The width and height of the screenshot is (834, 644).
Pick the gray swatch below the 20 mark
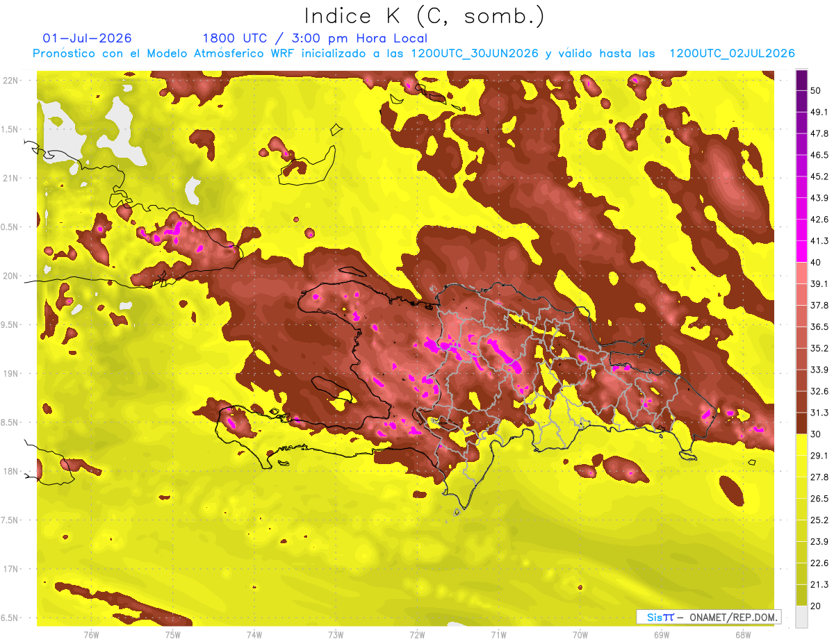pos(801,616)
